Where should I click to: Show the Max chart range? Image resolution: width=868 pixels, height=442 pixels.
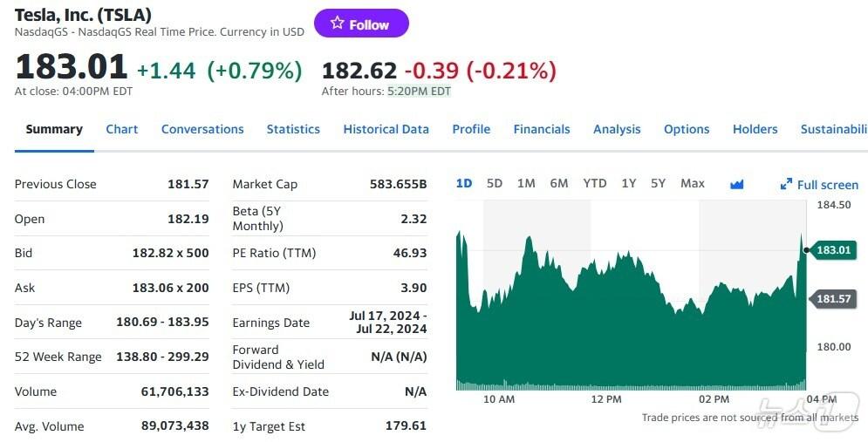(693, 183)
